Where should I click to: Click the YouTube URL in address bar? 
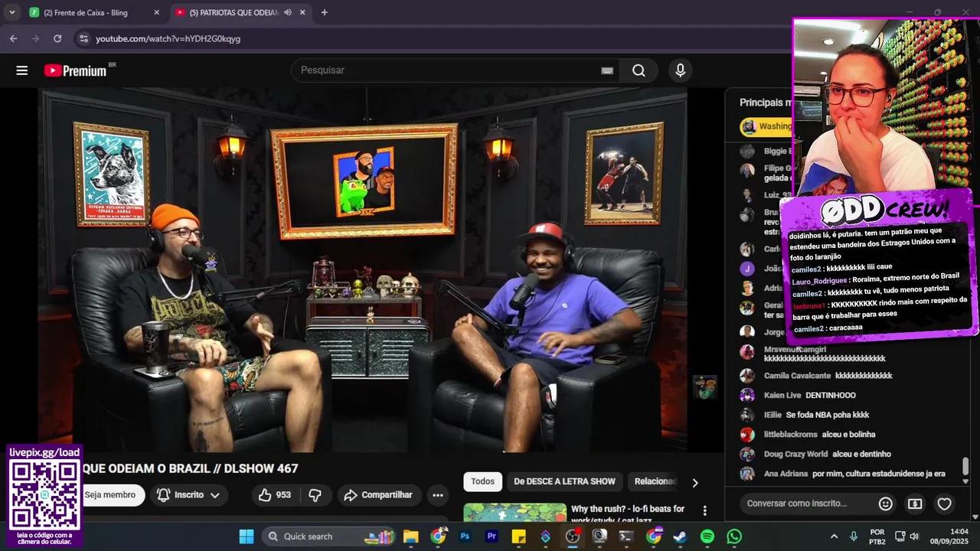(x=168, y=38)
